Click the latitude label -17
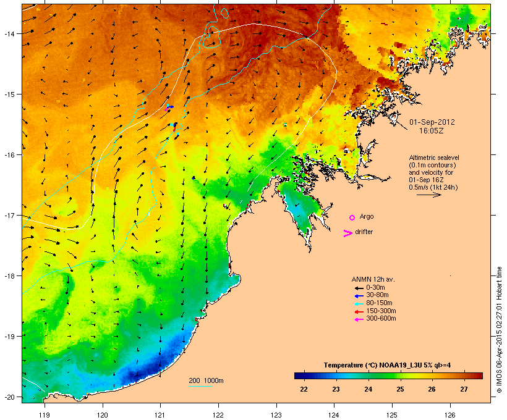The height and width of the screenshot is (420, 507). [x=9, y=216]
